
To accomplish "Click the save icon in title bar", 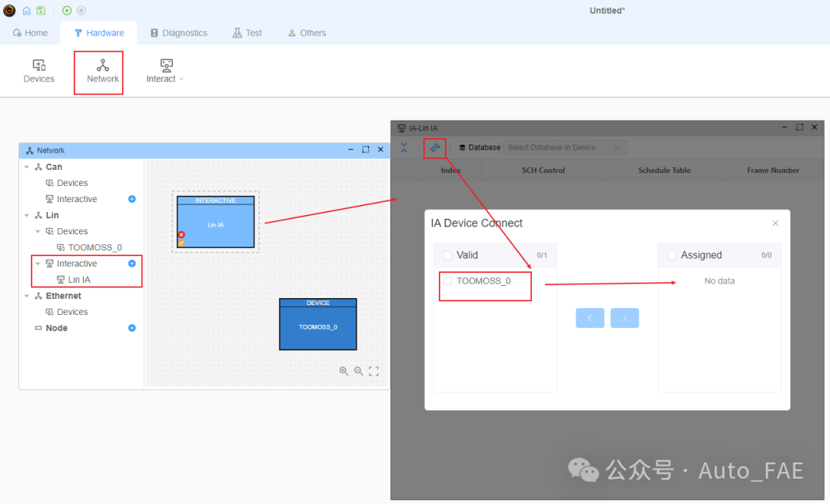I will [41, 11].
